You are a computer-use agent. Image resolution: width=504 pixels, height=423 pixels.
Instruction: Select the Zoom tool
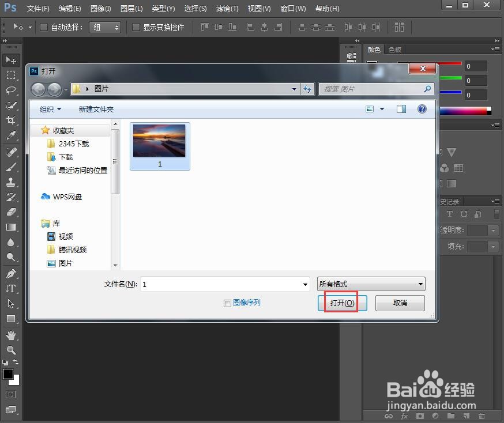tap(11, 350)
